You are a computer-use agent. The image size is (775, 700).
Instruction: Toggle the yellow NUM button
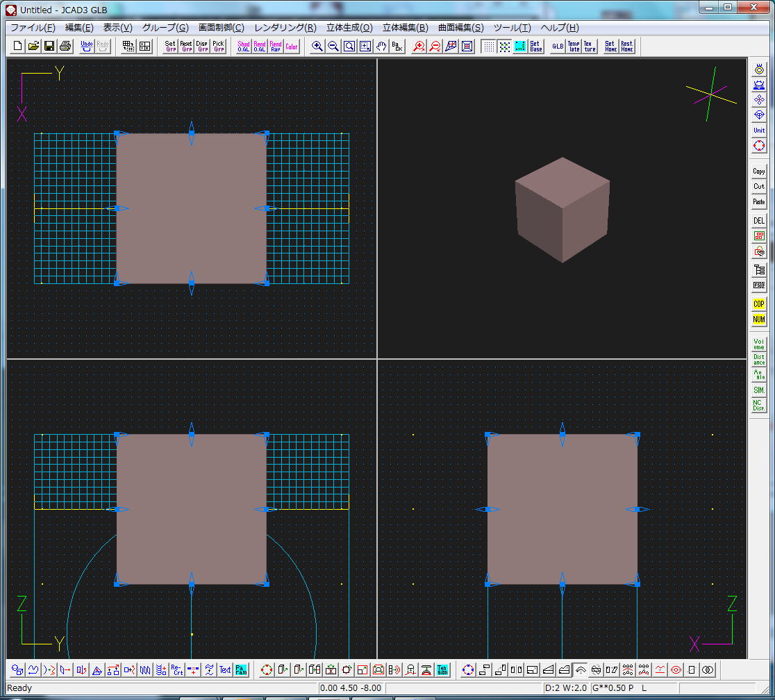tap(759, 319)
